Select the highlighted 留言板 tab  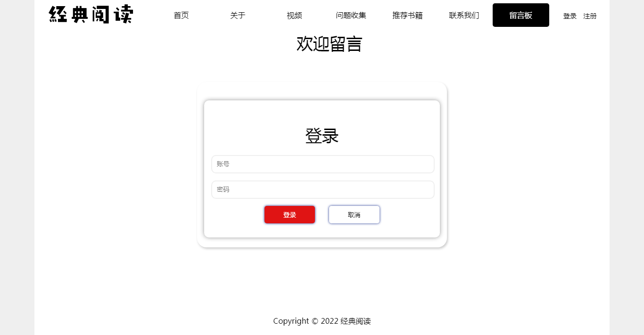click(521, 15)
